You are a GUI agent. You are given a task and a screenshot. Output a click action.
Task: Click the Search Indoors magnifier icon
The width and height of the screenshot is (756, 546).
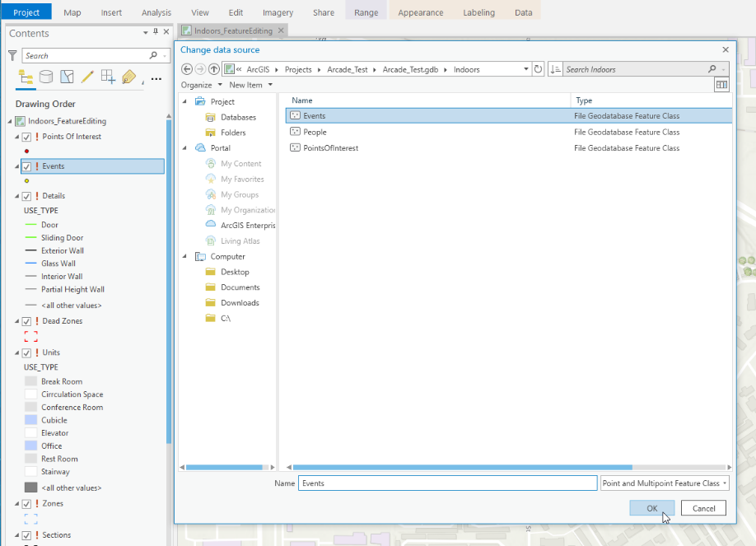(712, 69)
